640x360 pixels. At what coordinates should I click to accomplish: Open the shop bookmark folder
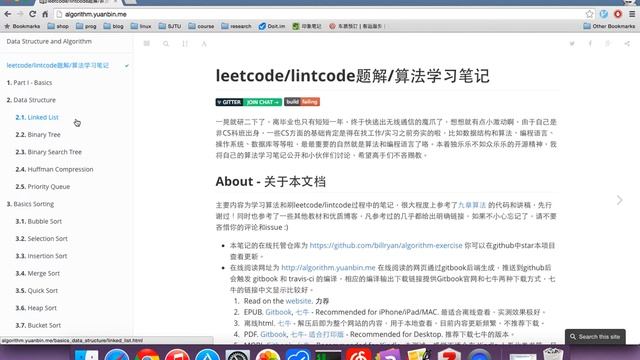[x=58, y=26]
